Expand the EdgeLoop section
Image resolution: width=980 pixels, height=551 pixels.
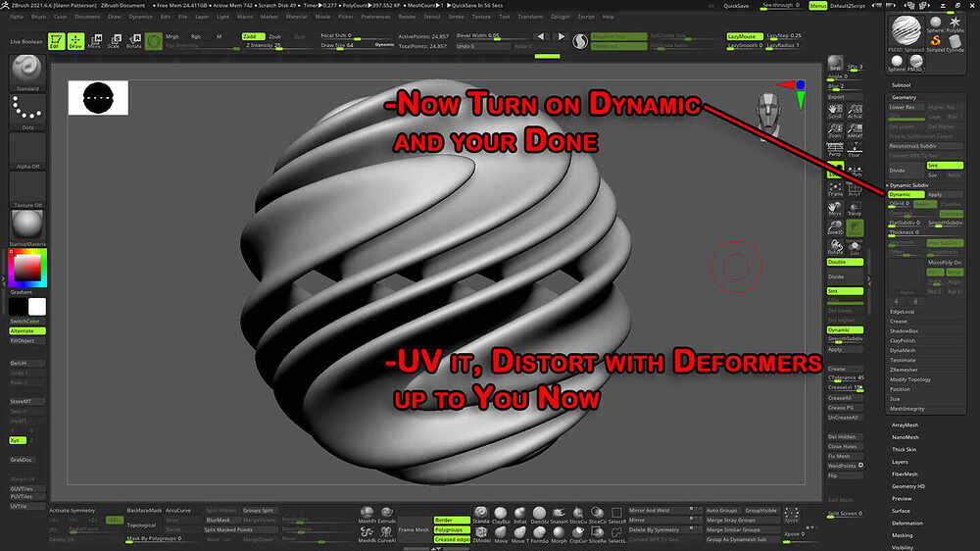tap(902, 312)
